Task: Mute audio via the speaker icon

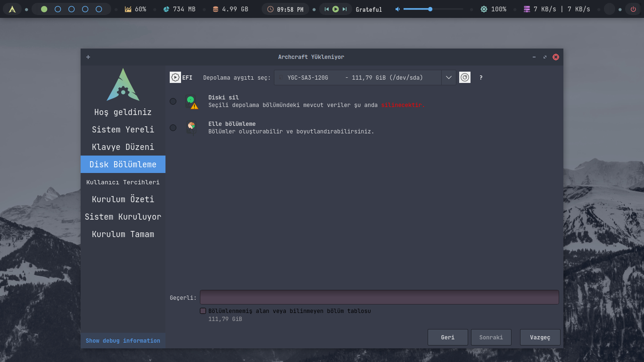Action: pyautogui.click(x=398, y=9)
